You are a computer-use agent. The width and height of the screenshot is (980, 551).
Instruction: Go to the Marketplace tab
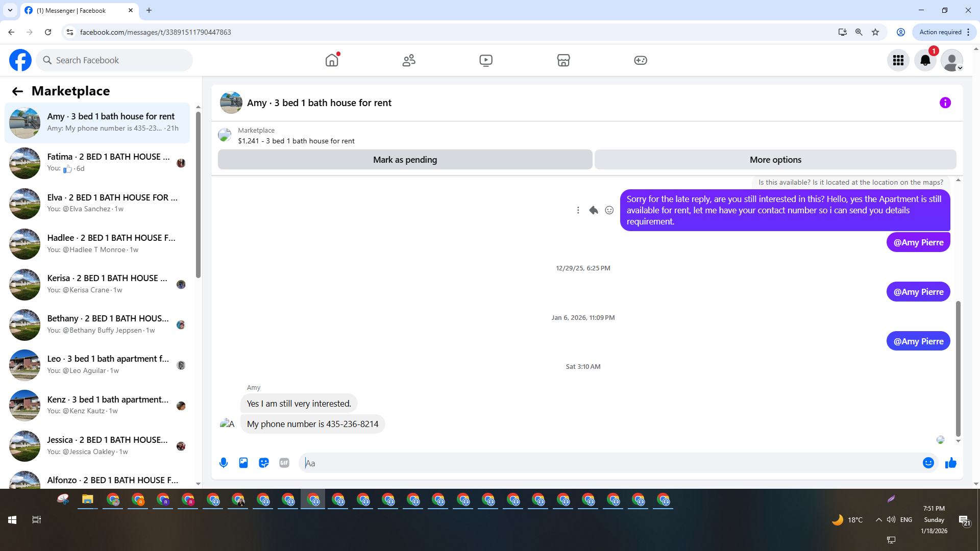563,60
